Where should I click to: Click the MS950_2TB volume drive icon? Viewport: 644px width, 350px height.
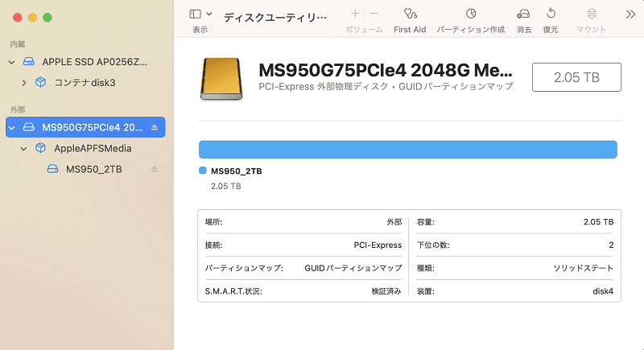(52, 169)
